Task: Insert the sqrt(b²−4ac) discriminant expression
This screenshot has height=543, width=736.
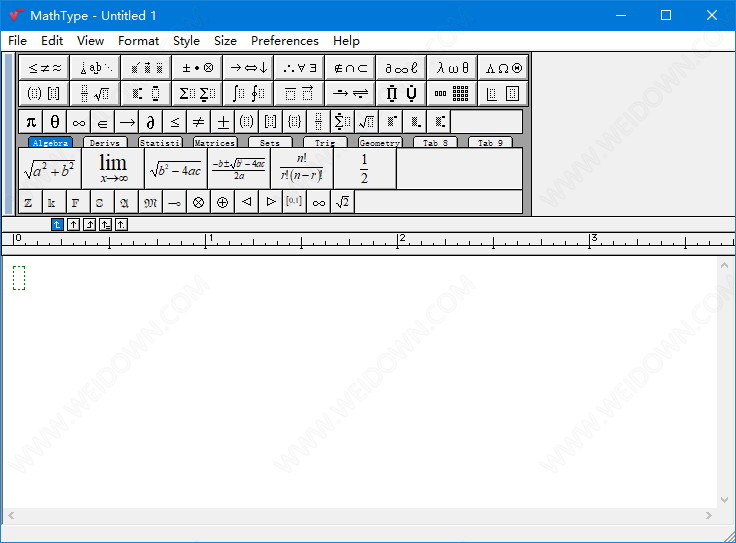Action: (176, 169)
